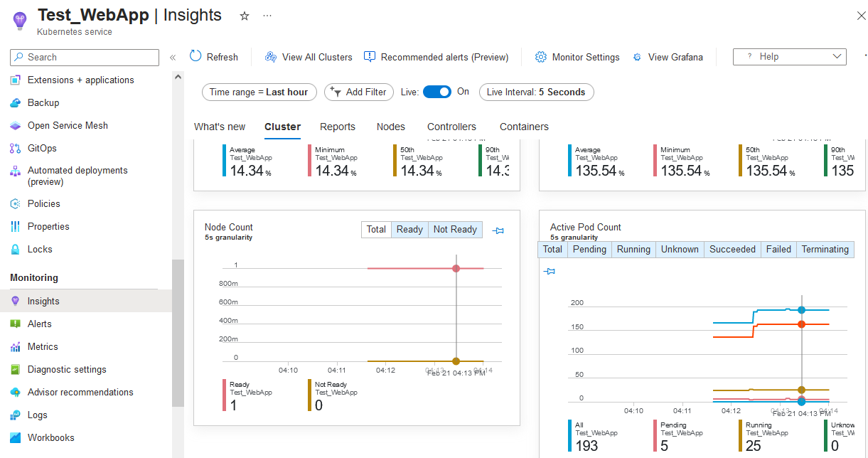The height and width of the screenshot is (458, 868).
Task: Click the Node Count Ready data point marker
Action: (456, 268)
